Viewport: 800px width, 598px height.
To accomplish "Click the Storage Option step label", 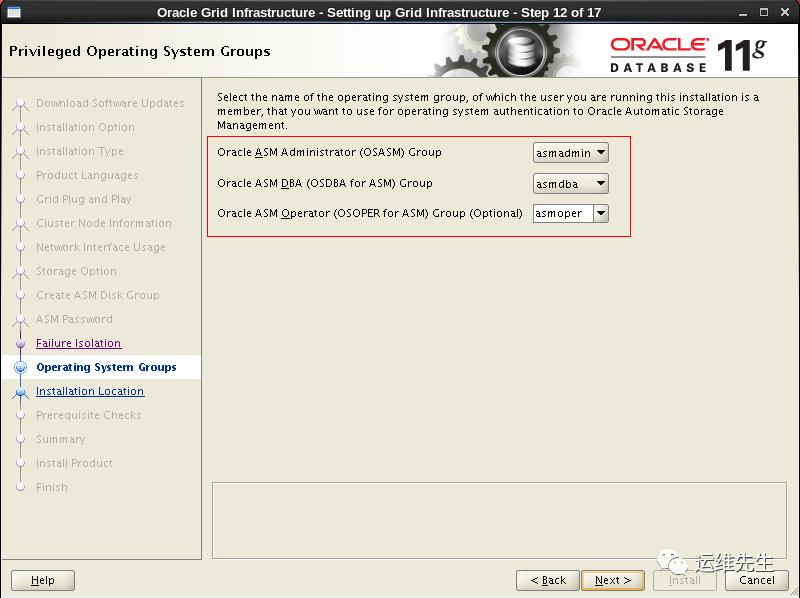I will pyautogui.click(x=76, y=271).
